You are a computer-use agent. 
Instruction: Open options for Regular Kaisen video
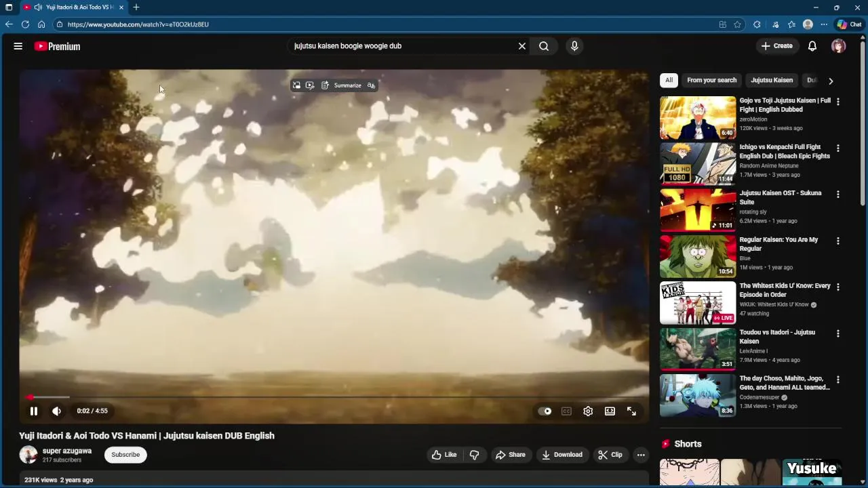coord(838,241)
